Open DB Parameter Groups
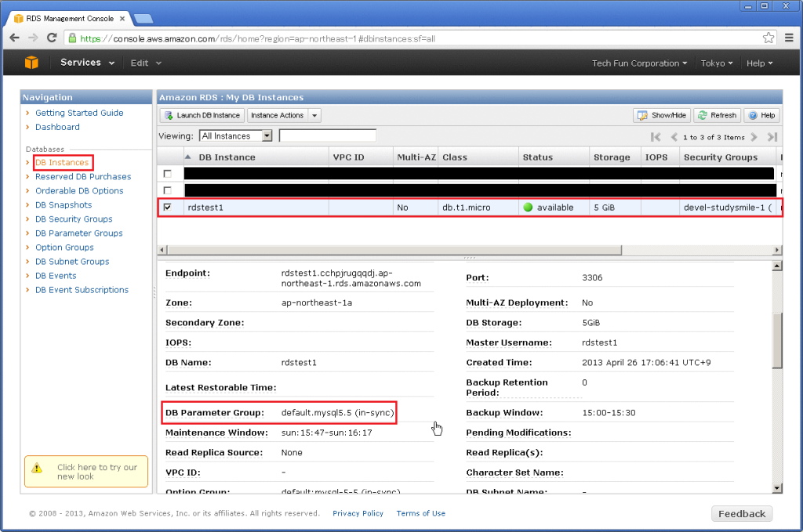 [x=79, y=233]
